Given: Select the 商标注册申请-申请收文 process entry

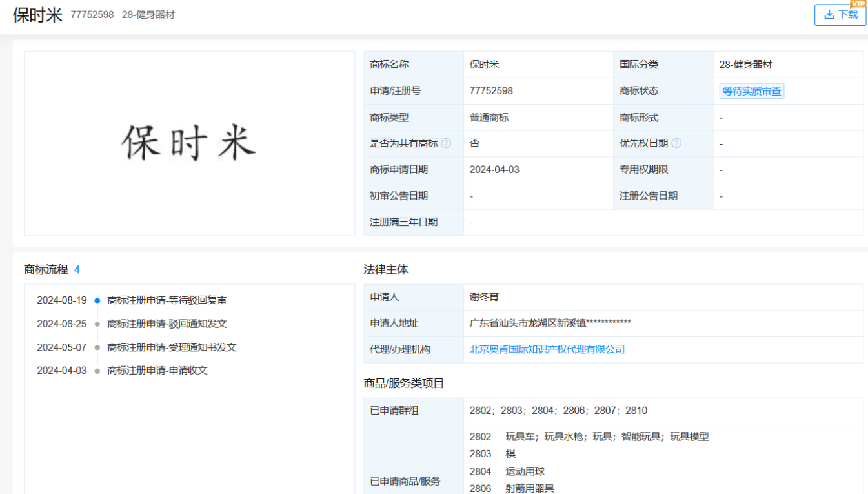Looking at the screenshot, I should (157, 371).
